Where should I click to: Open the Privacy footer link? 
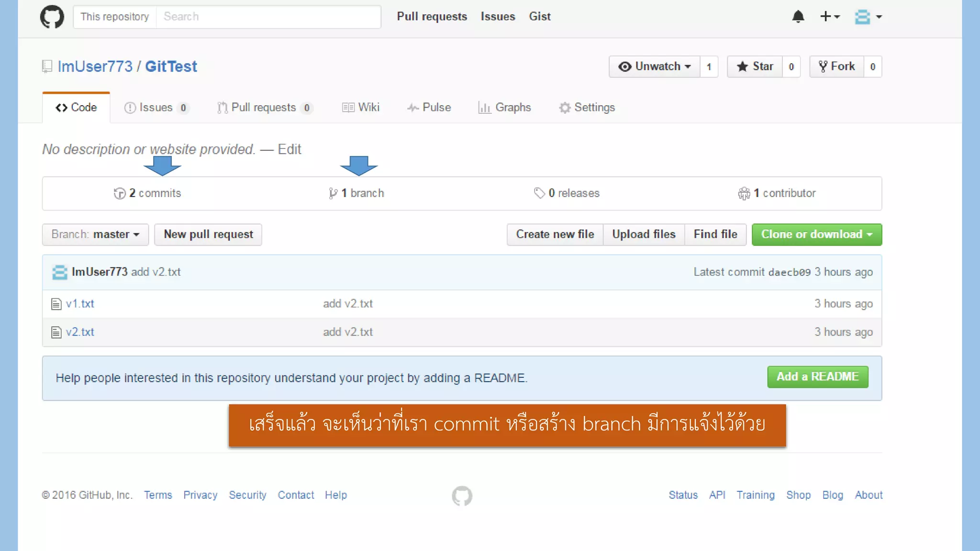point(200,495)
